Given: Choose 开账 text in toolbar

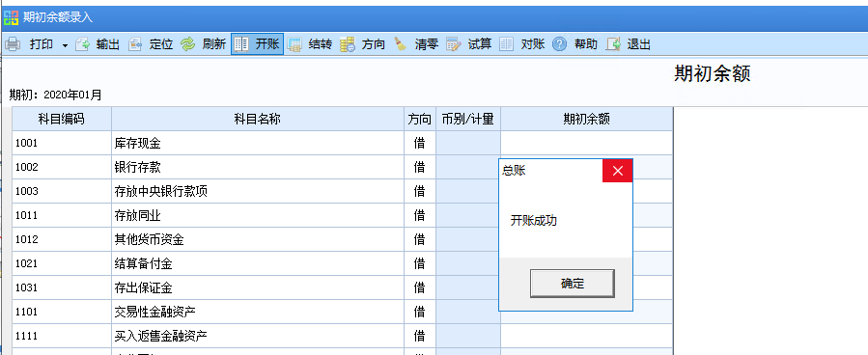Looking at the screenshot, I should point(266,44).
